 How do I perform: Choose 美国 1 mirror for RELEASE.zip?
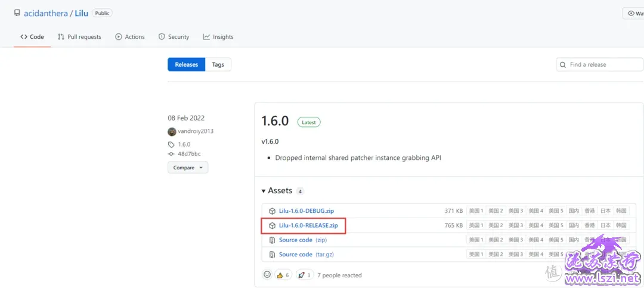476,225
